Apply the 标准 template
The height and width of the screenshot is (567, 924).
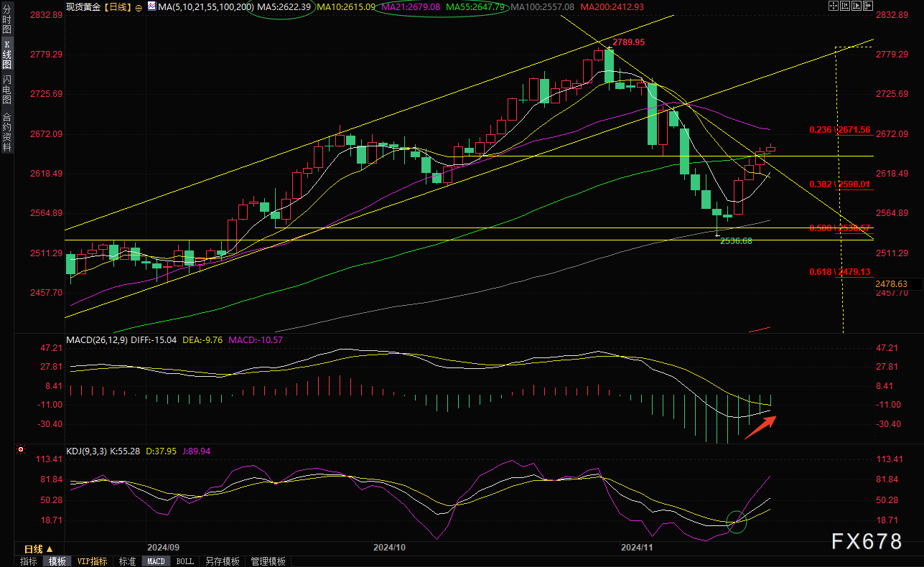(127, 561)
